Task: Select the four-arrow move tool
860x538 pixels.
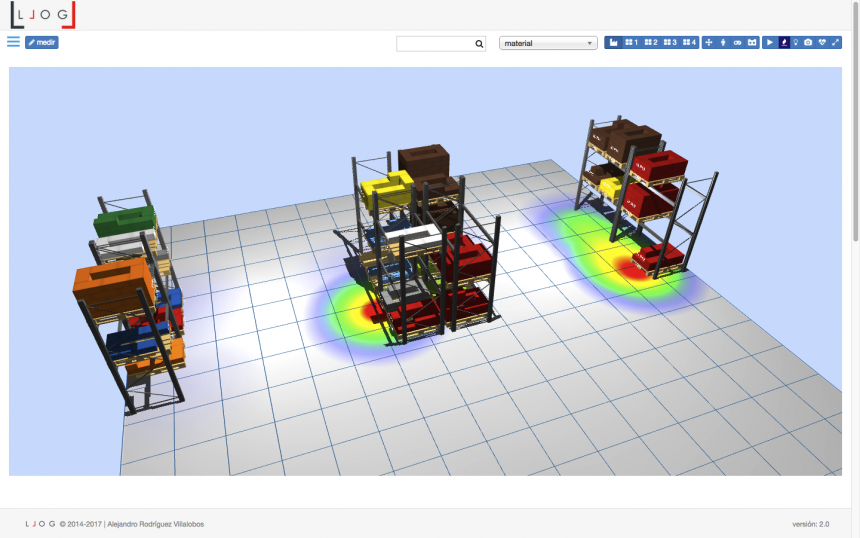Action: pyautogui.click(x=709, y=43)
